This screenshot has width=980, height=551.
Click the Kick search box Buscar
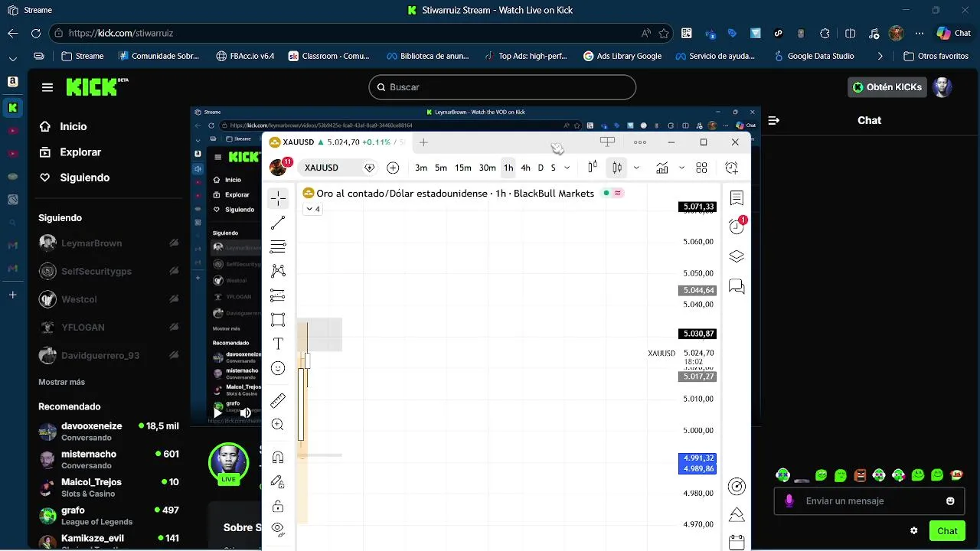click(502, 87)
